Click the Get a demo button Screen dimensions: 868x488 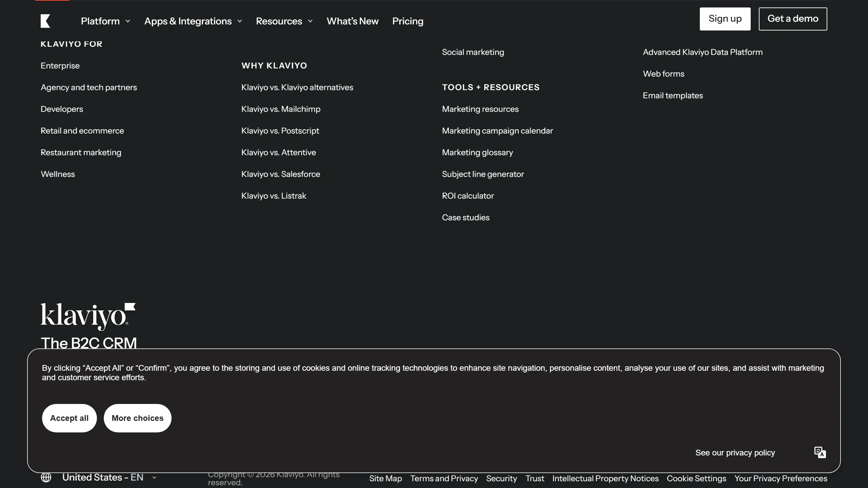793,19
